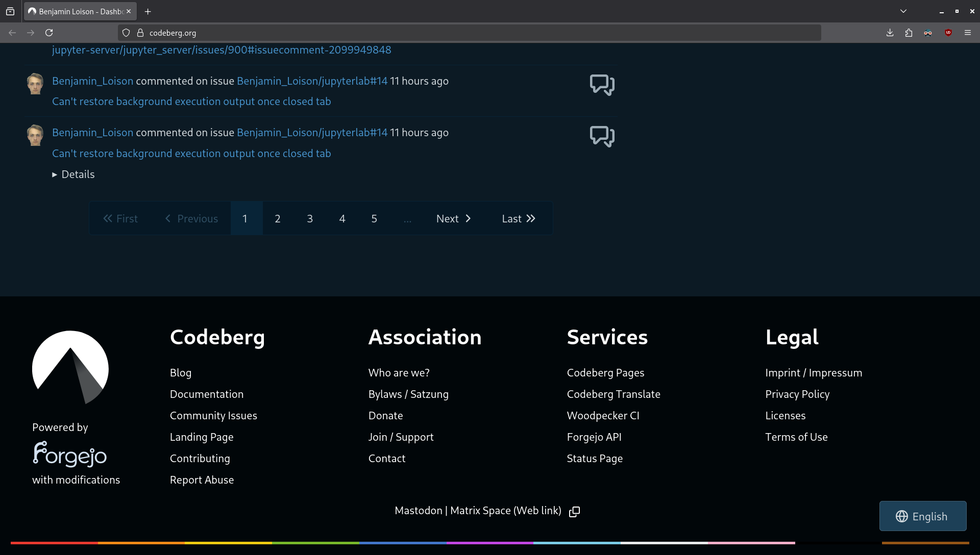Open the Firefox hamburger menu
This screenshot has height=555, width=980.
point(967,33)
